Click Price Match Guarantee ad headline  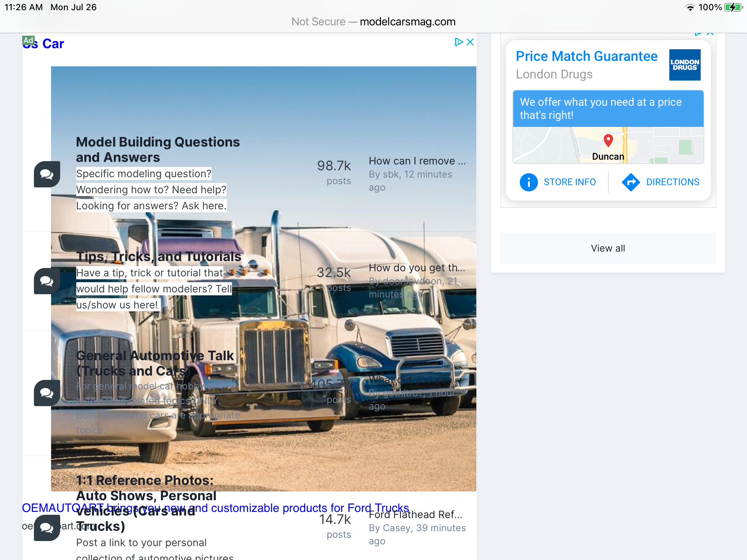coord(587,56)
